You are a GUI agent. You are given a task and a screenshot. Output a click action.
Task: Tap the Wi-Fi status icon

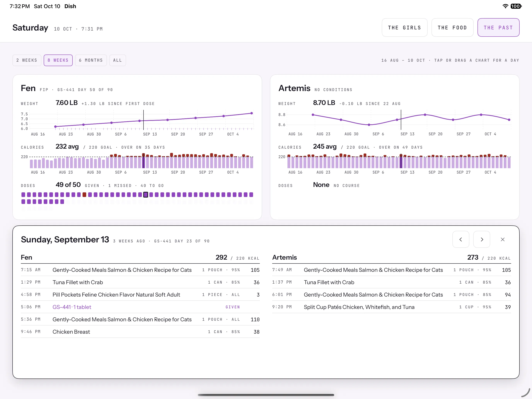[505, 6]
